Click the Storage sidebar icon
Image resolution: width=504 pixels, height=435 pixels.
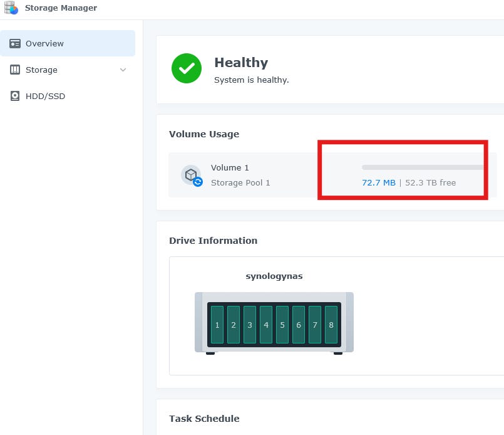coord(15,70)
